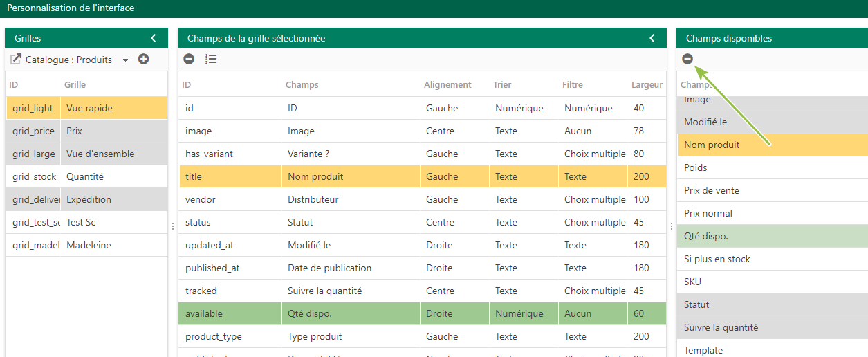Click the remove field minus icon in Champs de la grille

pos(189,59)
